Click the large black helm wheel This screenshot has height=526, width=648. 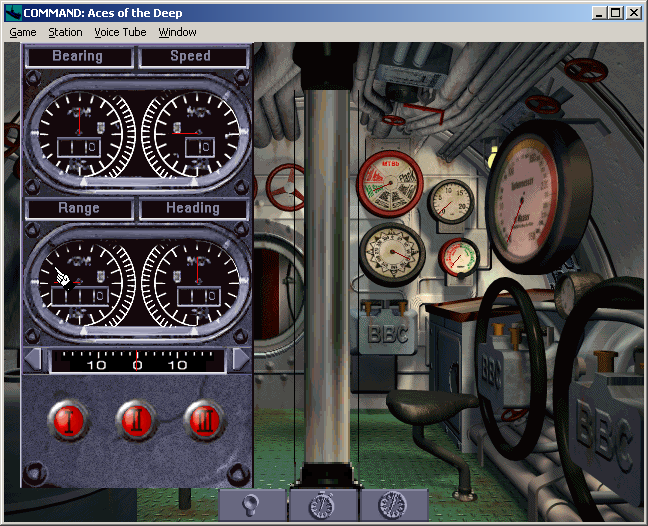click(510, 368)
